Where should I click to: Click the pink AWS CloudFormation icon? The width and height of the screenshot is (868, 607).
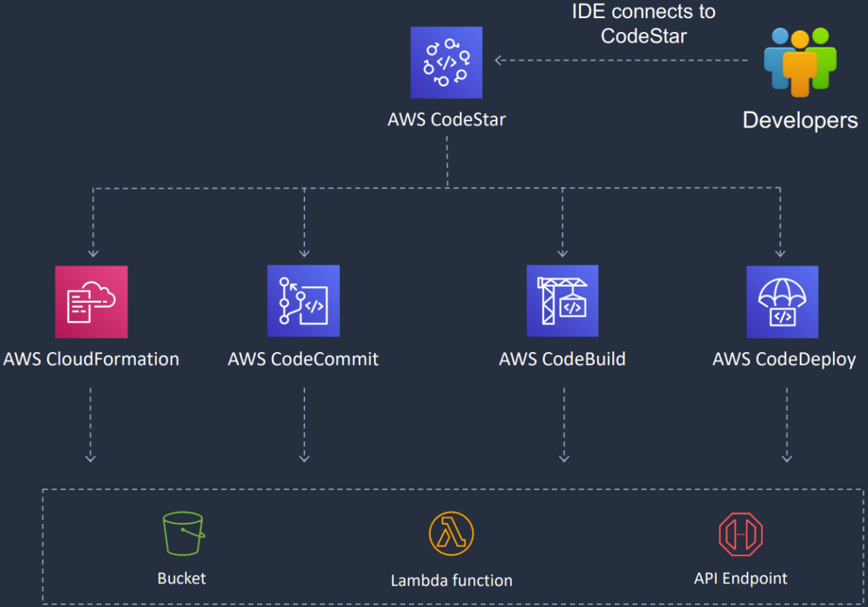[x=91, y=301]
